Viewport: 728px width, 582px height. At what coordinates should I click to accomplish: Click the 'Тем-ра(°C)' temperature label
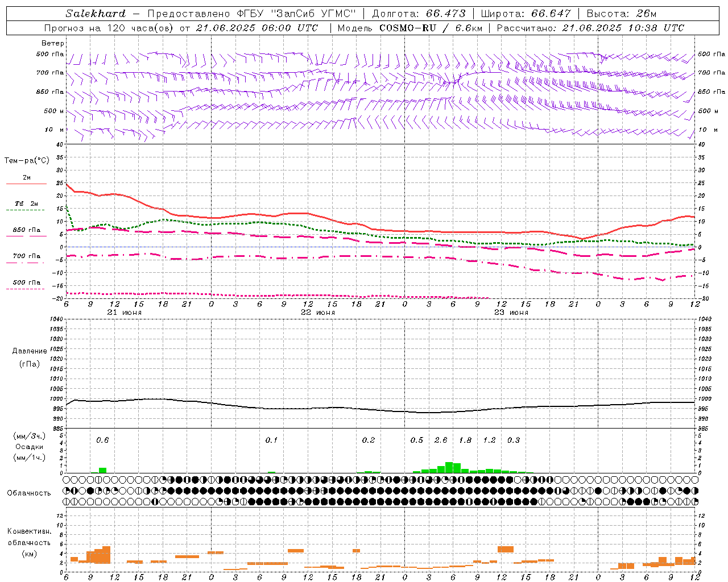[27, 161]
